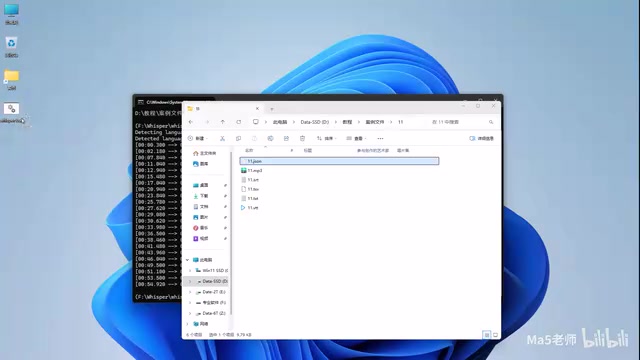640x360 pixels.
Task: Expand the 专业软件 (F:) drive node
Action: (x=190, y=303)
